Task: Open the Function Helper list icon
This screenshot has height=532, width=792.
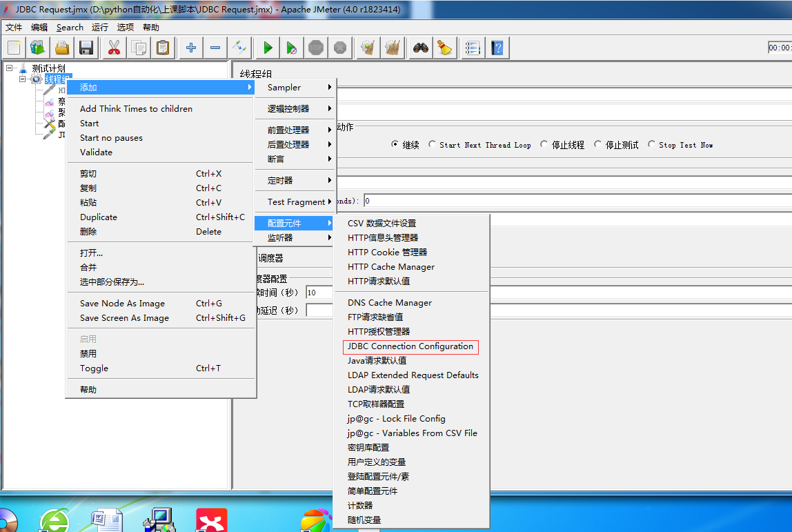Action: click(x=473, y=48)
